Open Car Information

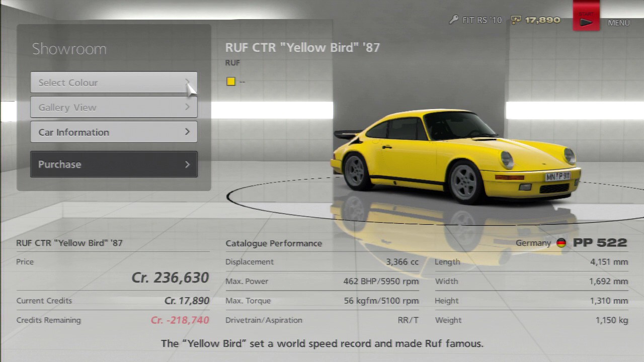[x=114, y=132]
